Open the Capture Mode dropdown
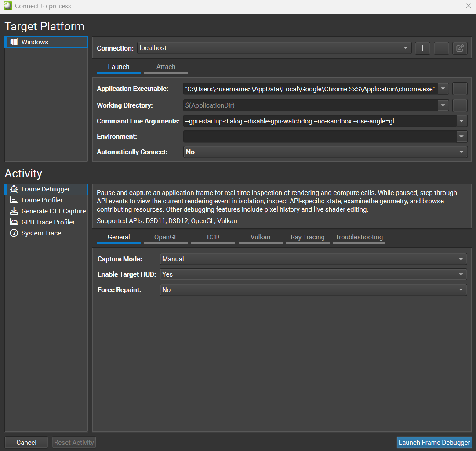 (x=313, y=259)
